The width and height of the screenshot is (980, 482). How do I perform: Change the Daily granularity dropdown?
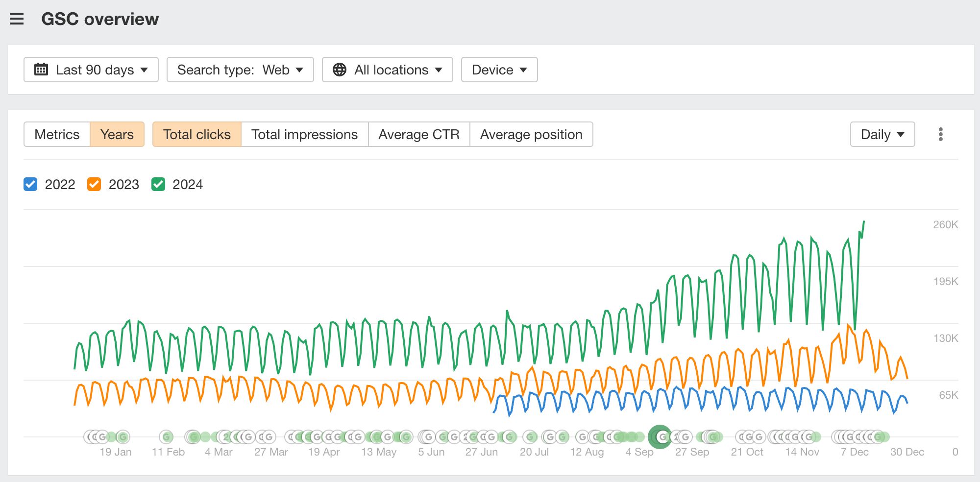[x=882, y=134]
